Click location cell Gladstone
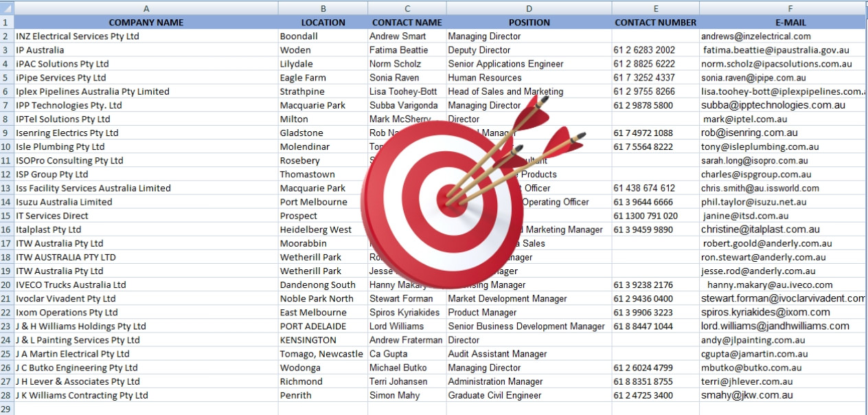The image size is (868, 415). click(323, 133)
